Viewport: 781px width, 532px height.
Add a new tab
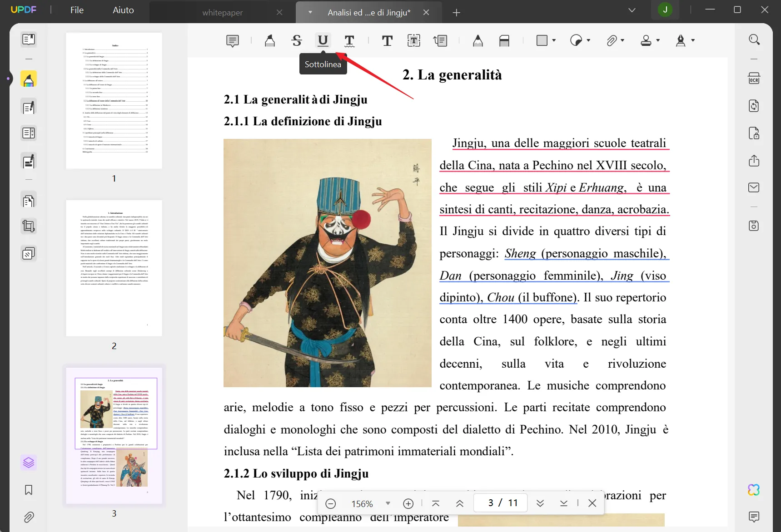click(457, 13)
